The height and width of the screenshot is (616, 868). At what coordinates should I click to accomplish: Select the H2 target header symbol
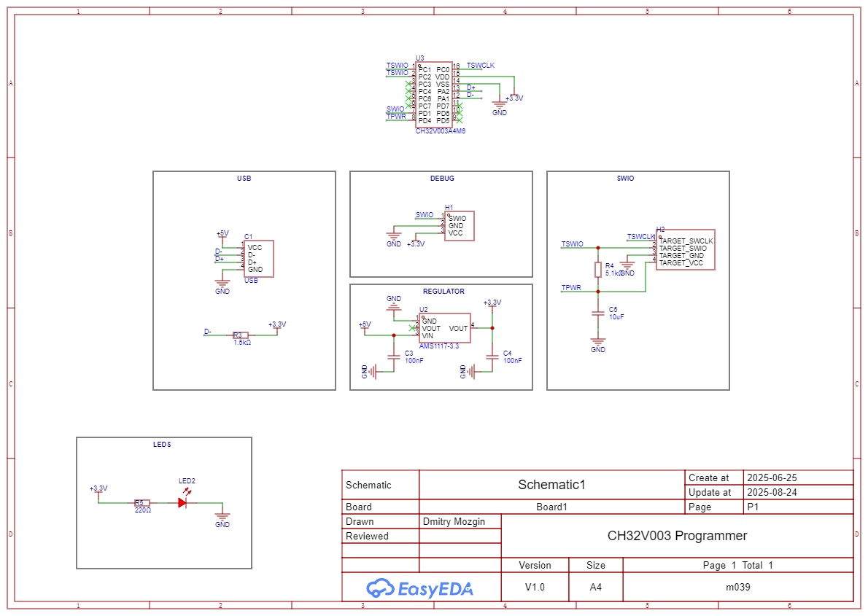click(686, 249)
